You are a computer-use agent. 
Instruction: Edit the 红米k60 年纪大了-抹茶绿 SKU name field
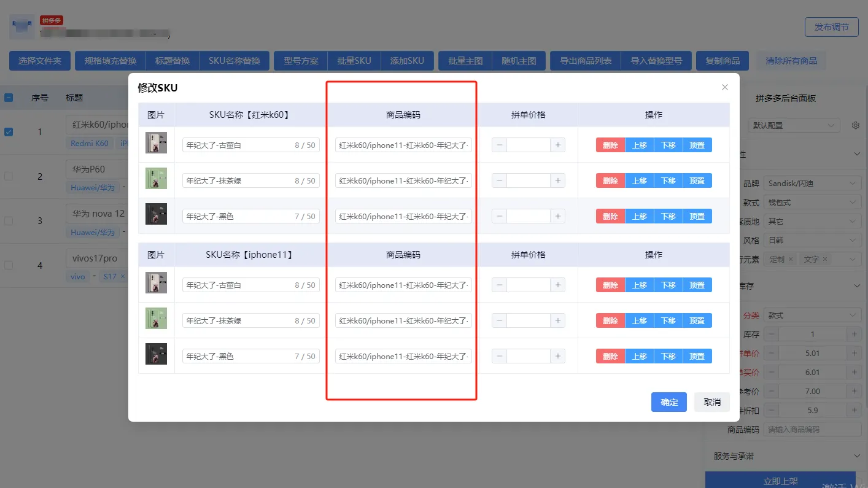tap(251, 180)
